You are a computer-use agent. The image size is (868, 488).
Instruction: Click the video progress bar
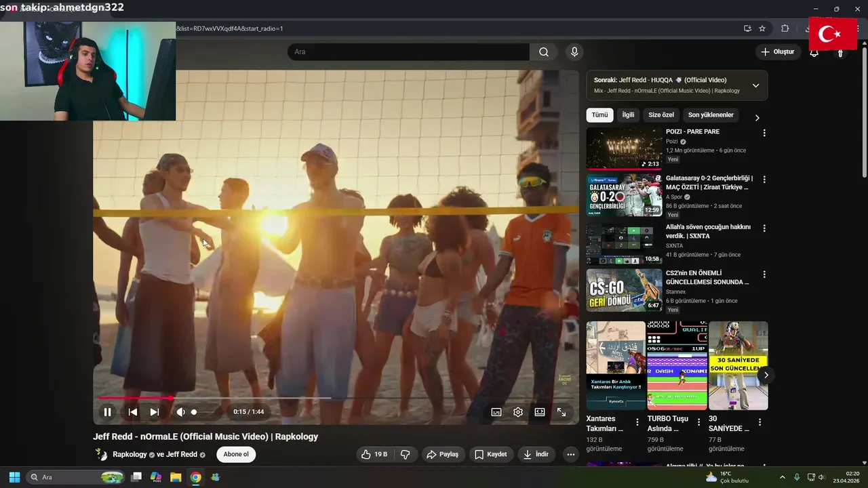(x=336, y=398)
